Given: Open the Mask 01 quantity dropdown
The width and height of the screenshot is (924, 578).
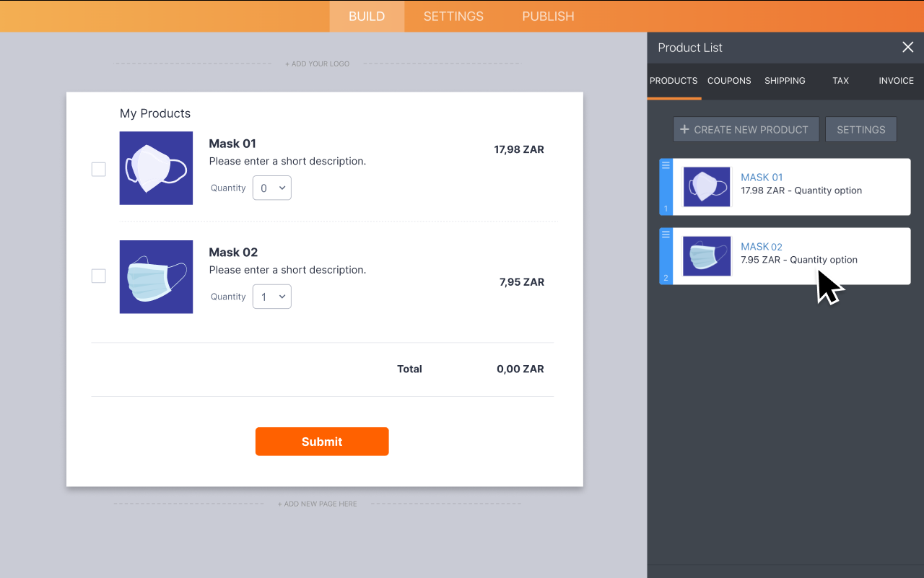Looking at the screenshot, I should pyautogui.click(x=271, y=188).
